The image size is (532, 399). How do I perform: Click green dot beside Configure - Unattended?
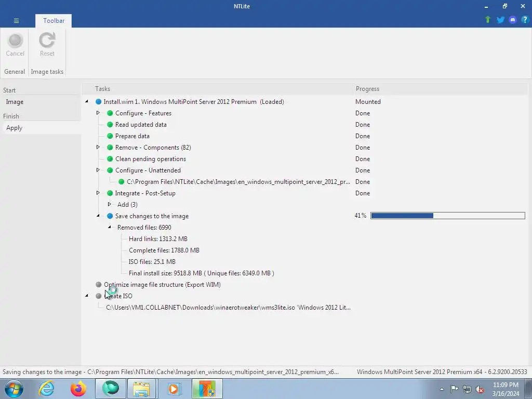click(x=110, y=170)
